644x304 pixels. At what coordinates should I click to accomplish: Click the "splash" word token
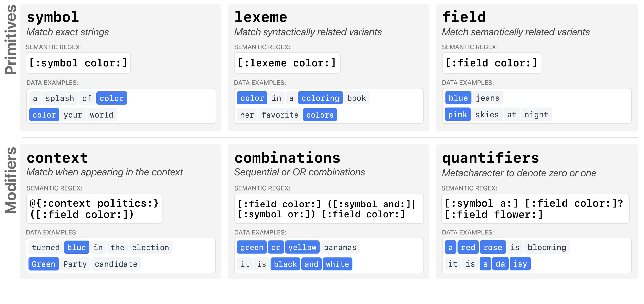pyautogui.click(x=60, y=98)
